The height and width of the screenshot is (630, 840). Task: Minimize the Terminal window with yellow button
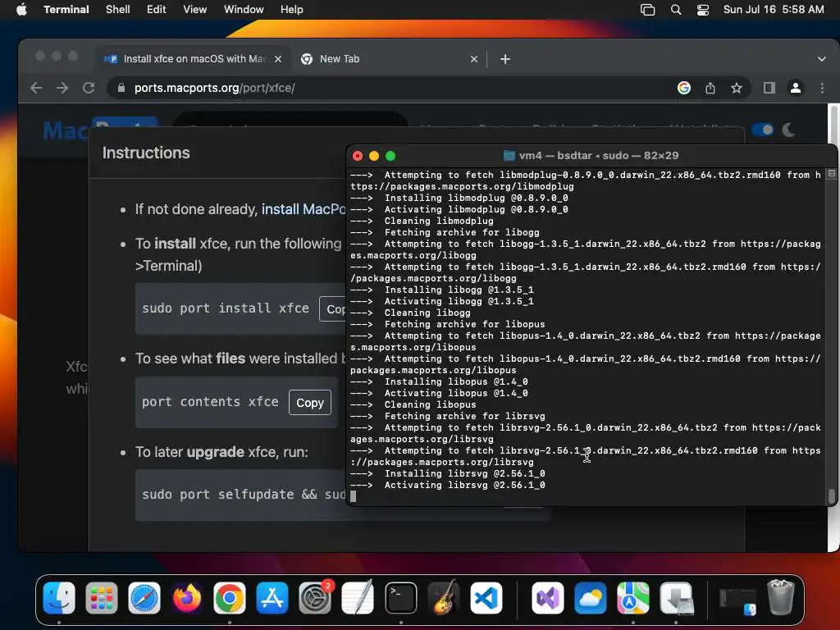coord(374,156)
